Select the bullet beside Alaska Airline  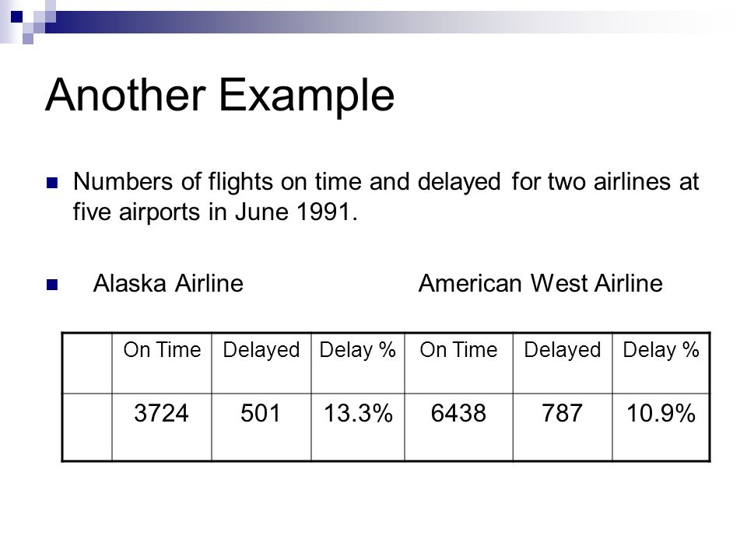pyautogui.click(x=52, y=285)
